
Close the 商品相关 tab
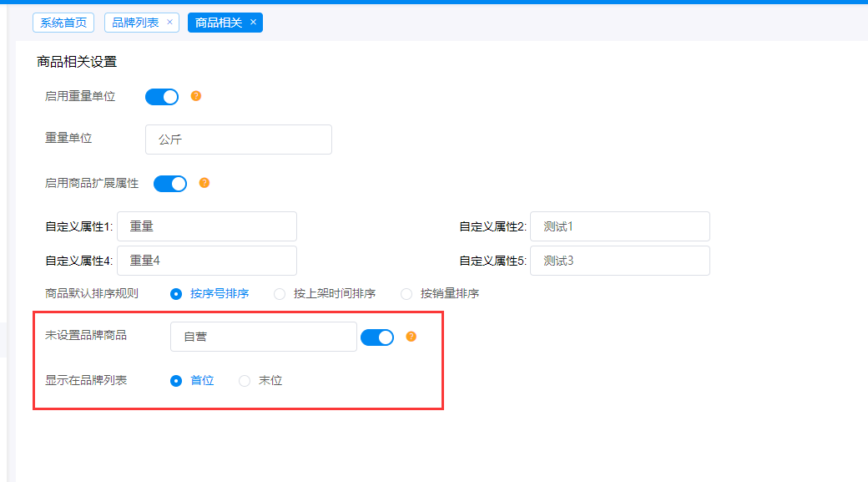(253, 23)
